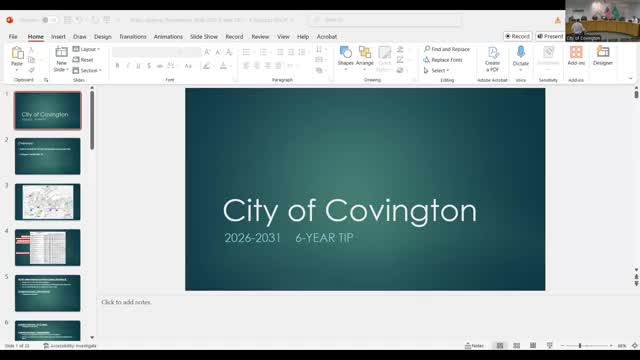Click the Format Painter brush icon

[x=31, y=70]
